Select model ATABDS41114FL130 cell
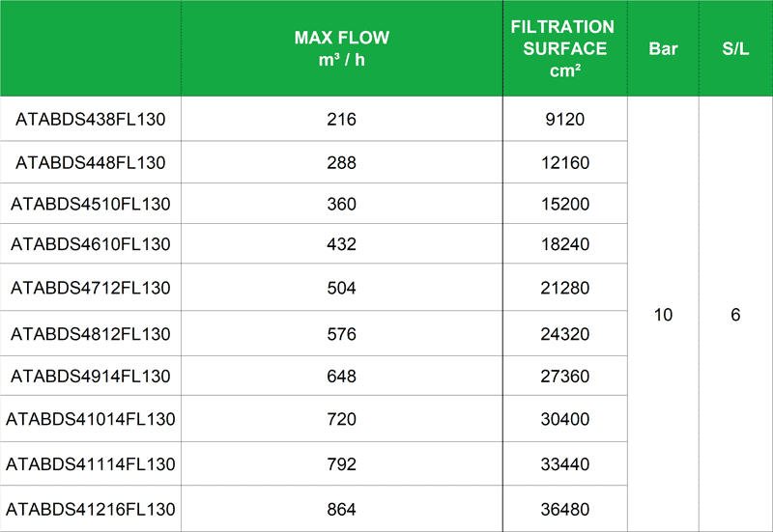The image size is (773, 532). 91,464
